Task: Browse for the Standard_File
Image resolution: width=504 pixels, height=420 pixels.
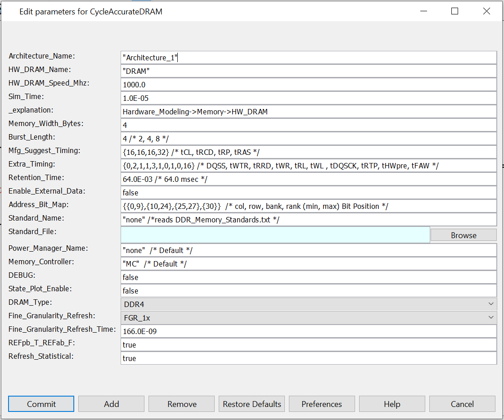Action: [x=463, y=235]
